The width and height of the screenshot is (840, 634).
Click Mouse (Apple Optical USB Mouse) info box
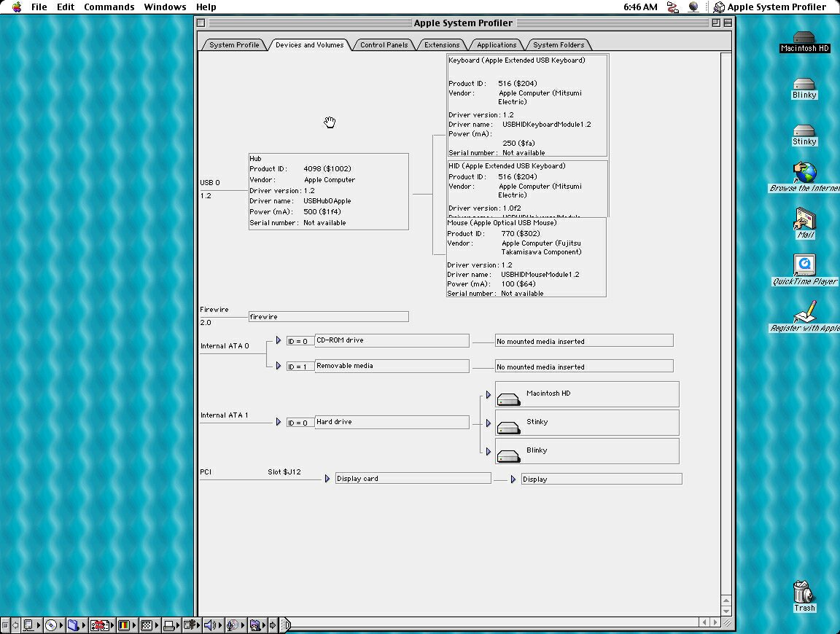pos(526,257)
